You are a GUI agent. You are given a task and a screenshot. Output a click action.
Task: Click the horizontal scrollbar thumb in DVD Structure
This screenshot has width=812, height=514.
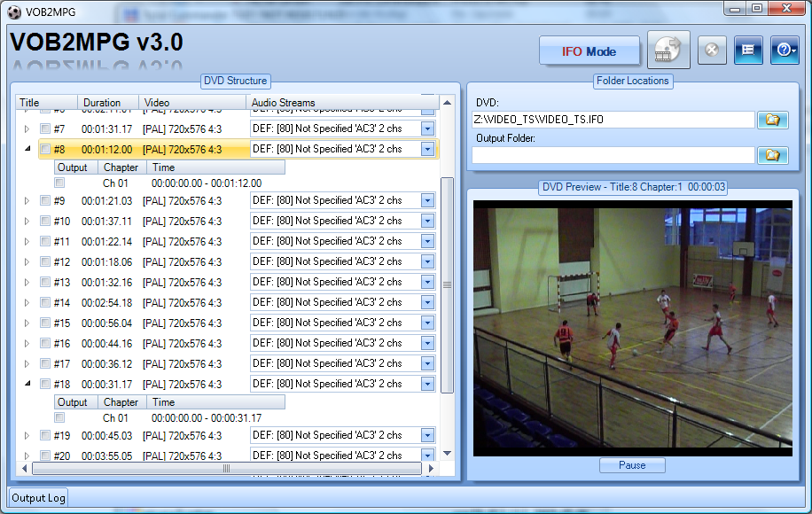pos(227,469)
